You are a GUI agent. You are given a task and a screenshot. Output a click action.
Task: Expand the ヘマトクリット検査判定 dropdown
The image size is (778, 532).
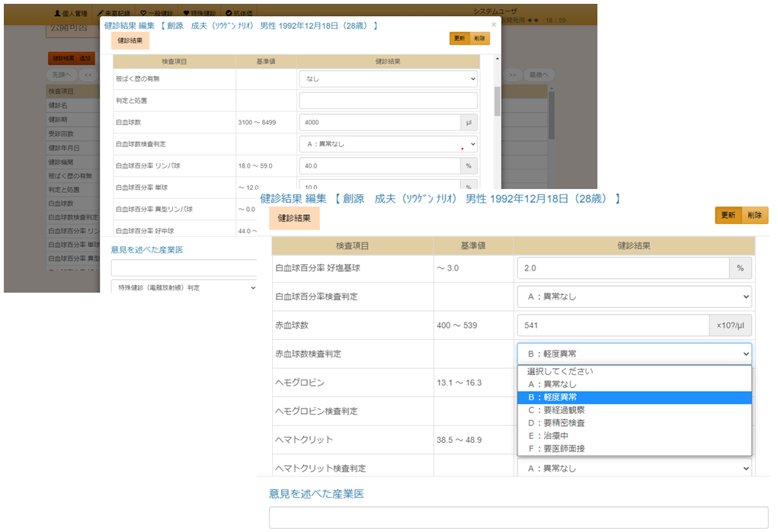[634, 469]
